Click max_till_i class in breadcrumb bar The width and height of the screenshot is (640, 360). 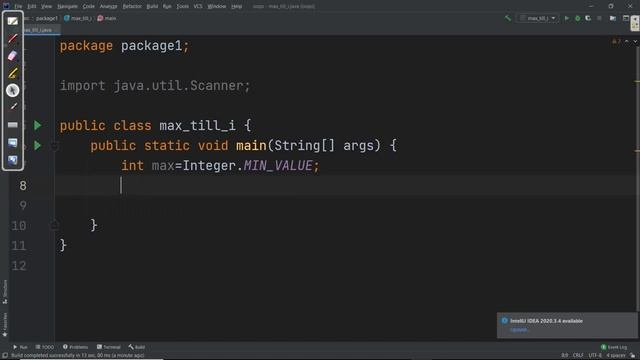point(78,18)
